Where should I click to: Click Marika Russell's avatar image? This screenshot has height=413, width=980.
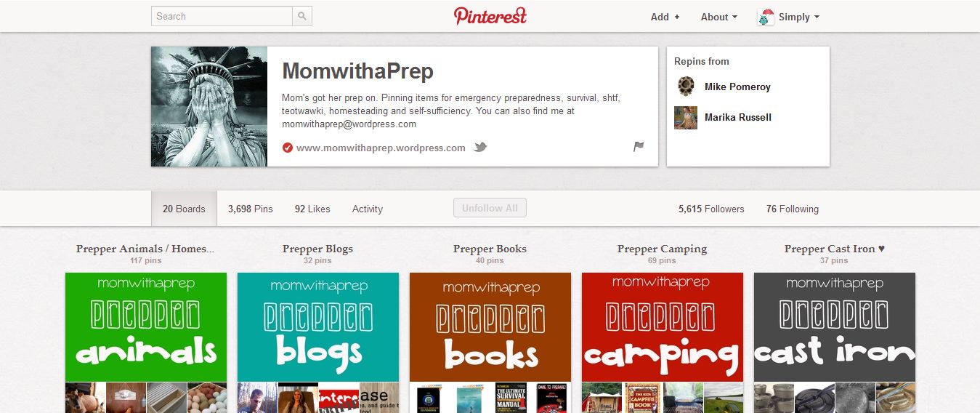click(x=686, y=117)
